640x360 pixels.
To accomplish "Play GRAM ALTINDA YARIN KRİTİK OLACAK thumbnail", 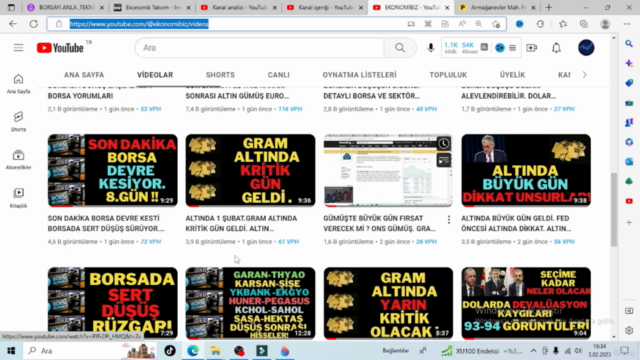I will tap(388, 303).
